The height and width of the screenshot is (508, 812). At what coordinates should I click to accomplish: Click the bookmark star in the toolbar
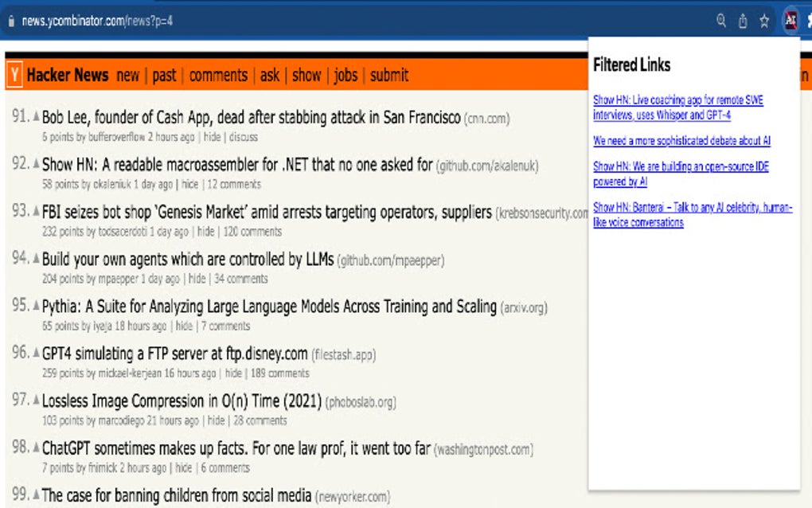(763, 21)
